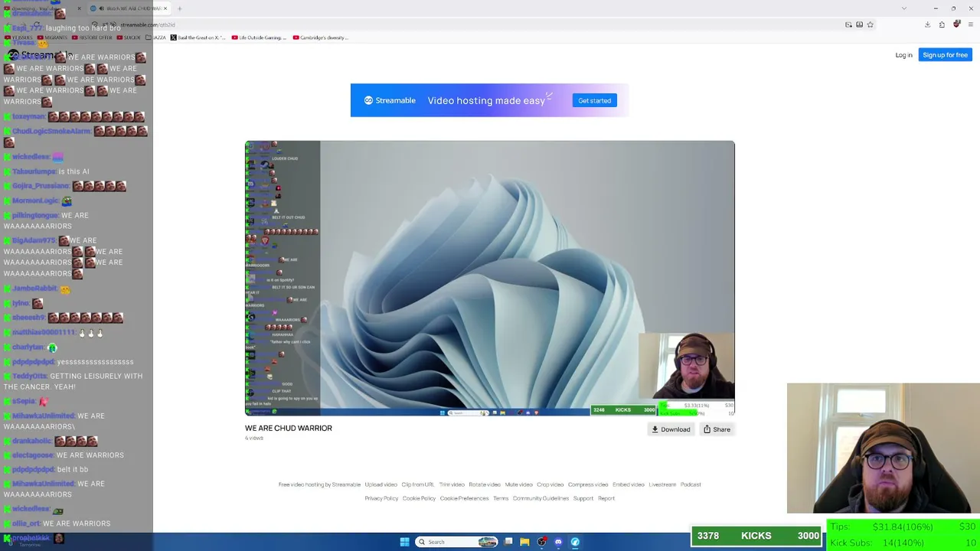
Task: Open Discord from the taskbar
Action: coord(558,542)
